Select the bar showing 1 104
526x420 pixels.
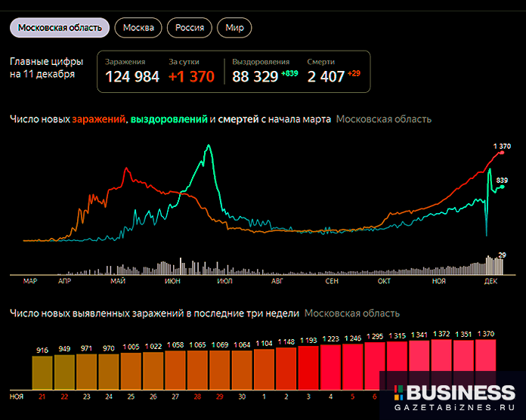265,368
